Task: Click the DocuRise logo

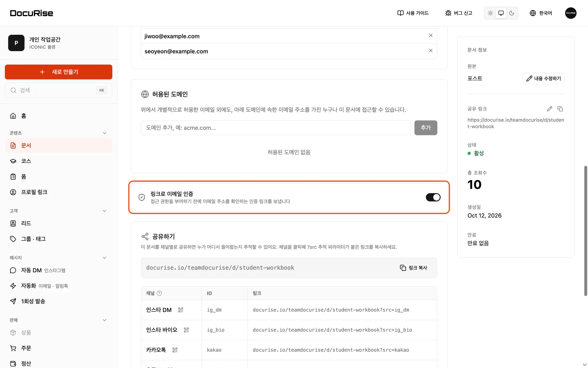Action: point(31,13)
